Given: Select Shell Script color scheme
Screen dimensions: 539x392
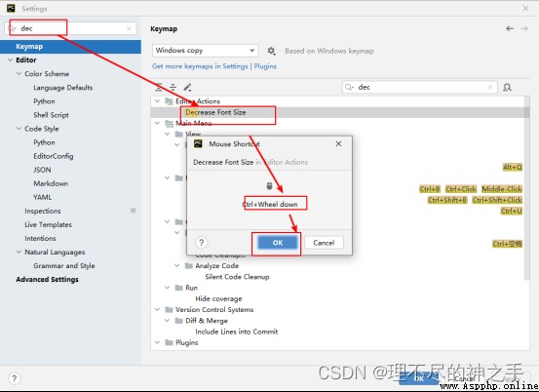Looking at the screenshot, I should 51,115.
